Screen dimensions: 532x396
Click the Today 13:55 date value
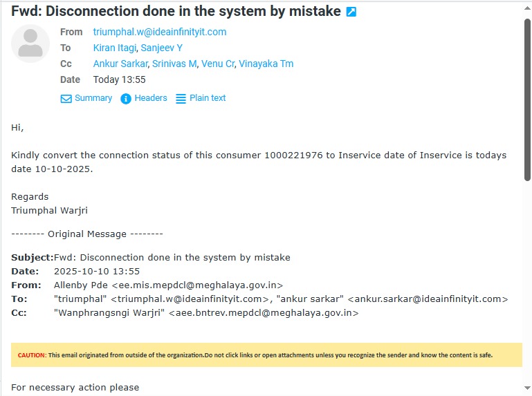click(x=119, y=79)
